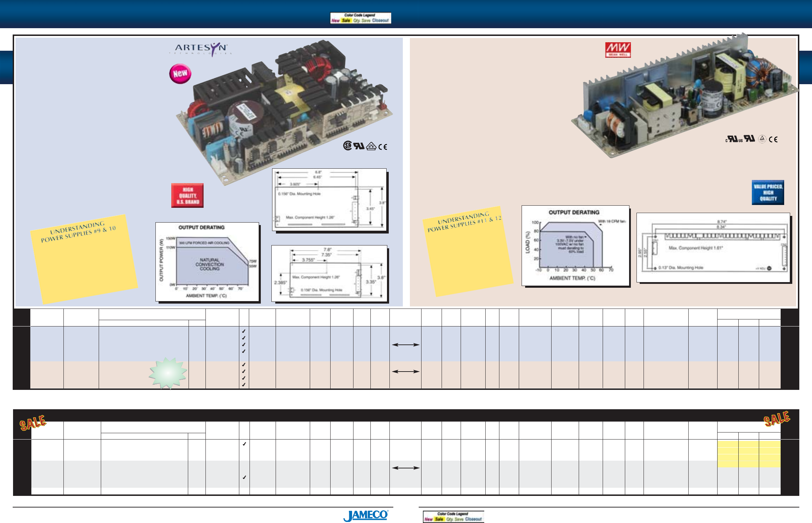Open the 6.8" board dimension drawing
812x523 pixels.
(x=329, y=200)
